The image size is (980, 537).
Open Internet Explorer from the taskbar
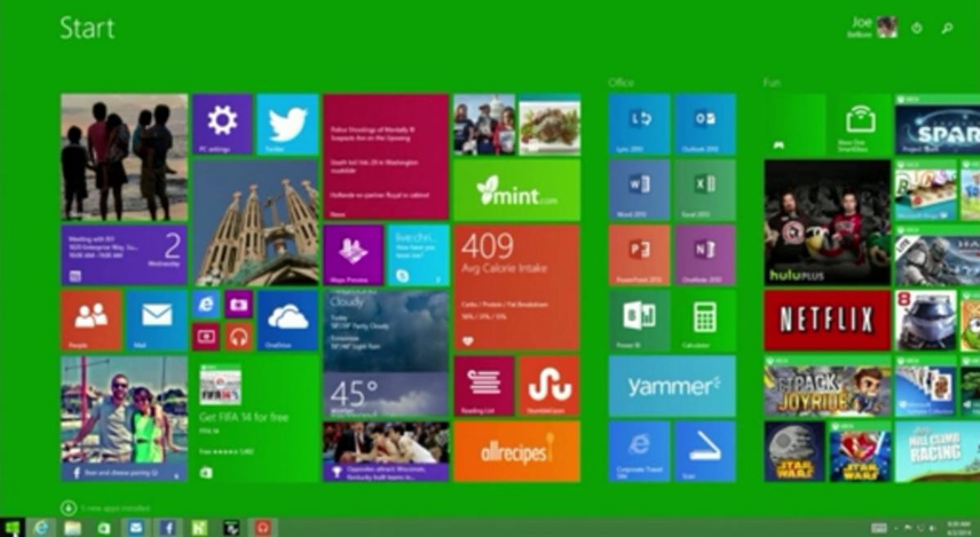click(x=41, y=527)
